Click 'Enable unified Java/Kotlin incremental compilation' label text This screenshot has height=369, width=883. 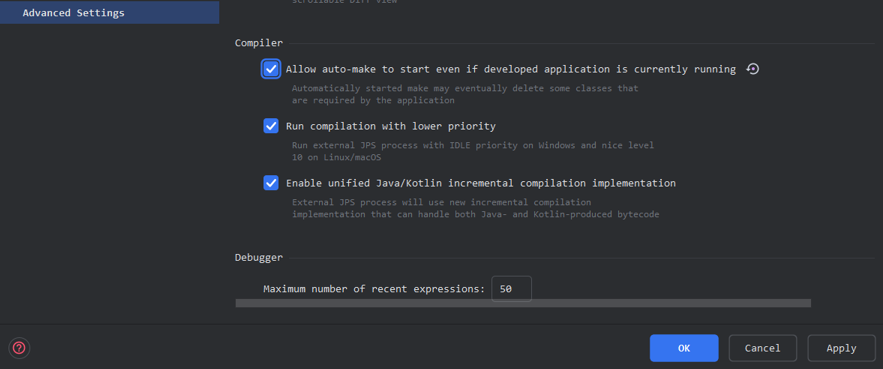481,183
